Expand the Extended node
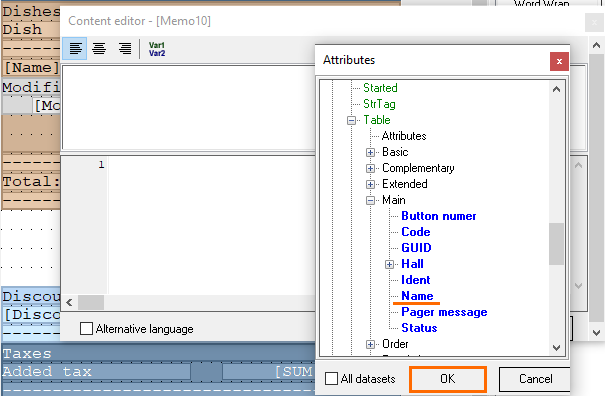 370,184
